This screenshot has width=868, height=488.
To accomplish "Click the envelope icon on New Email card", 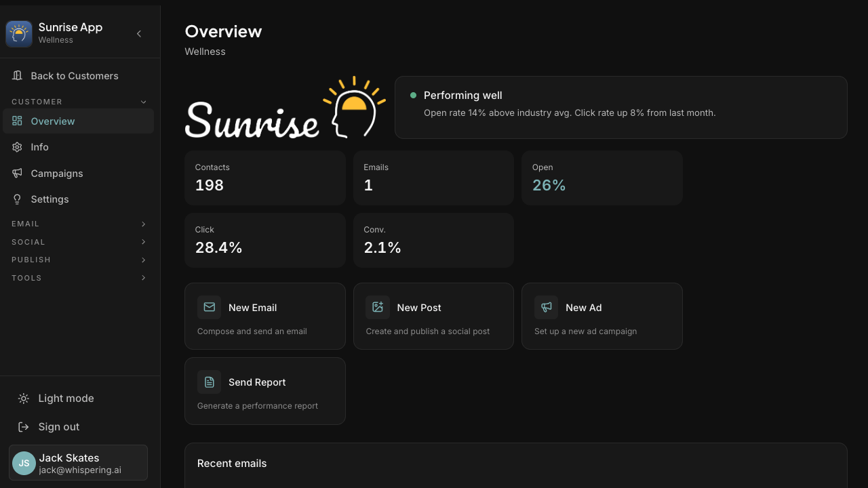I will (x=210, y=307).
